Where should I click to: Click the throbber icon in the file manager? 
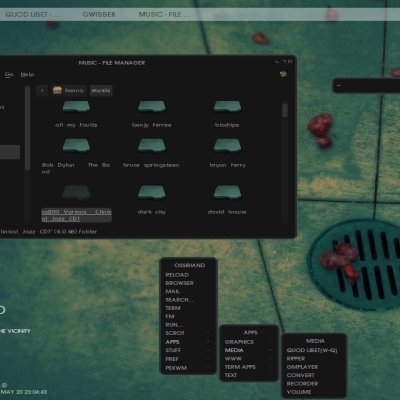click(283, 74)
